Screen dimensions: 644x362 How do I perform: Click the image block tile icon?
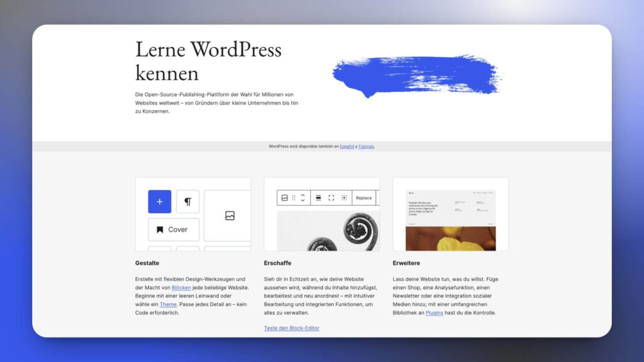[230, 216]
